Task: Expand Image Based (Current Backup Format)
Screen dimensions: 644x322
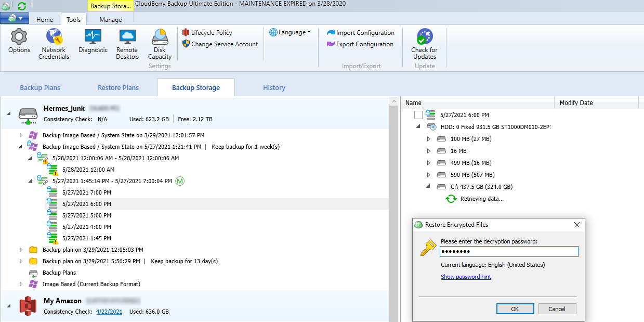Action: click(21, 284)
